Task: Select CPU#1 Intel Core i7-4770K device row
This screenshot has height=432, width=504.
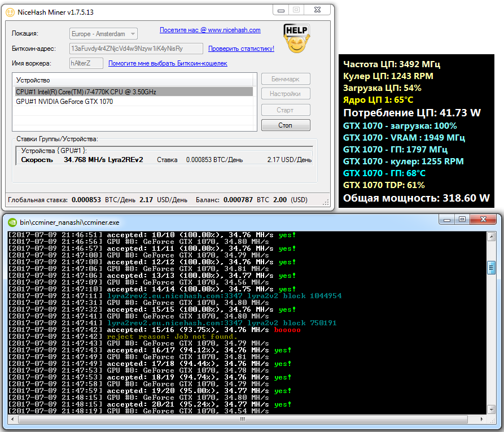Action: pyautogui.click(x=134, y=91)
